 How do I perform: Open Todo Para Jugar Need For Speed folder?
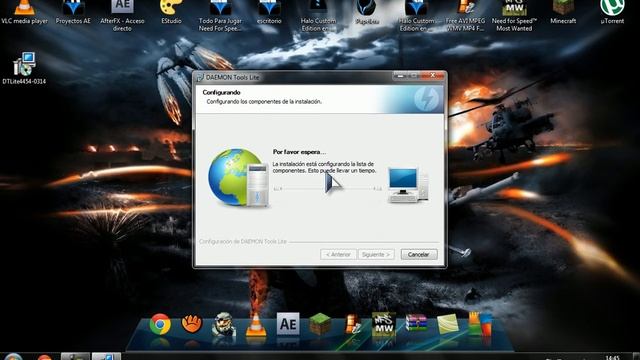tap(220, 15)
